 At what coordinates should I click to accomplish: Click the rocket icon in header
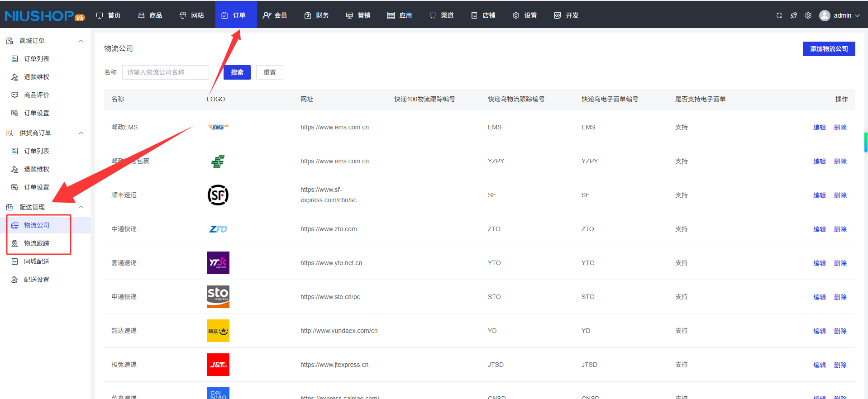793,15
